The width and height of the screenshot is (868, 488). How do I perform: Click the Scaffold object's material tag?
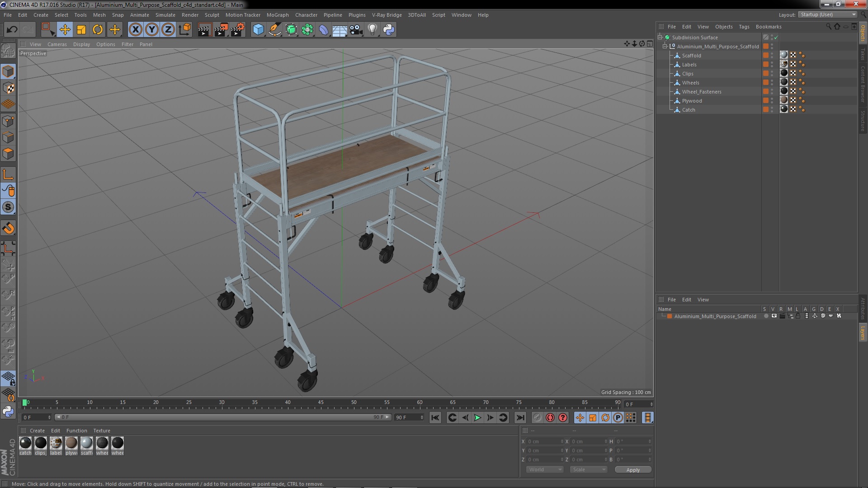pyautogui.click(x=784, y=55)
